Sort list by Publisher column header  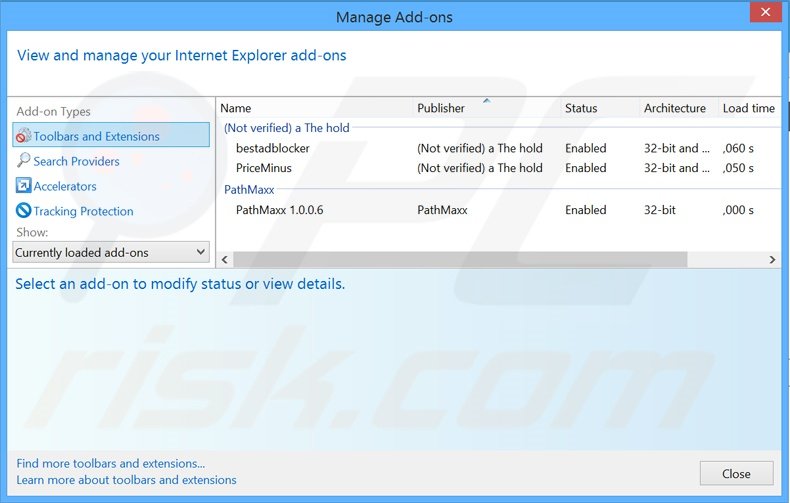[x=487, y=108]
